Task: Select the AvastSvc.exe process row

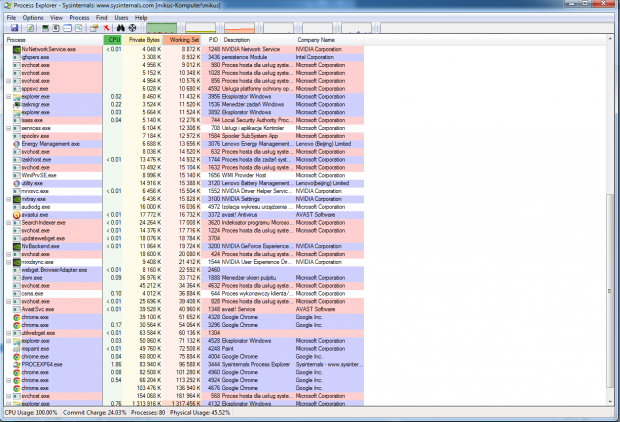Action: click(x=184, y=309)
